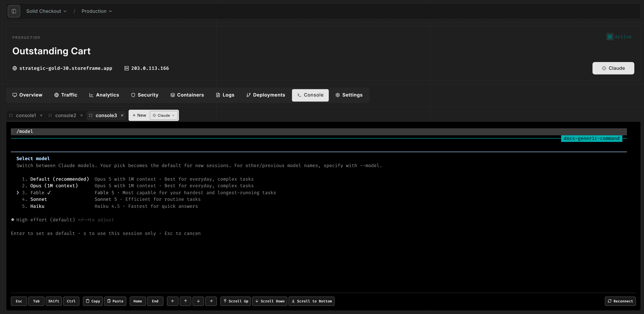Open the Logs tab
The height and width of the screenshot is (314, 644).
tap(225, 95)
